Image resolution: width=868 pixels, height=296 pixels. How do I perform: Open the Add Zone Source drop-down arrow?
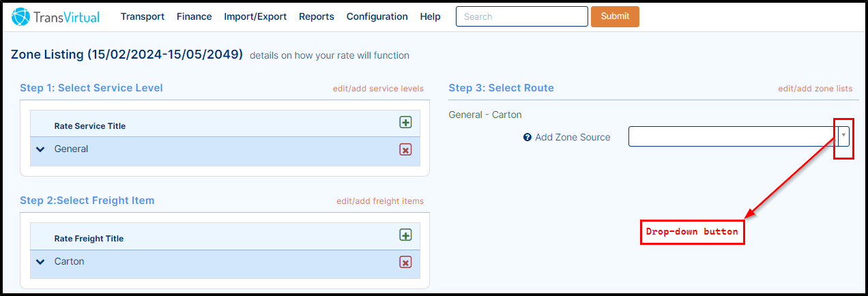[x=844, y=136]
